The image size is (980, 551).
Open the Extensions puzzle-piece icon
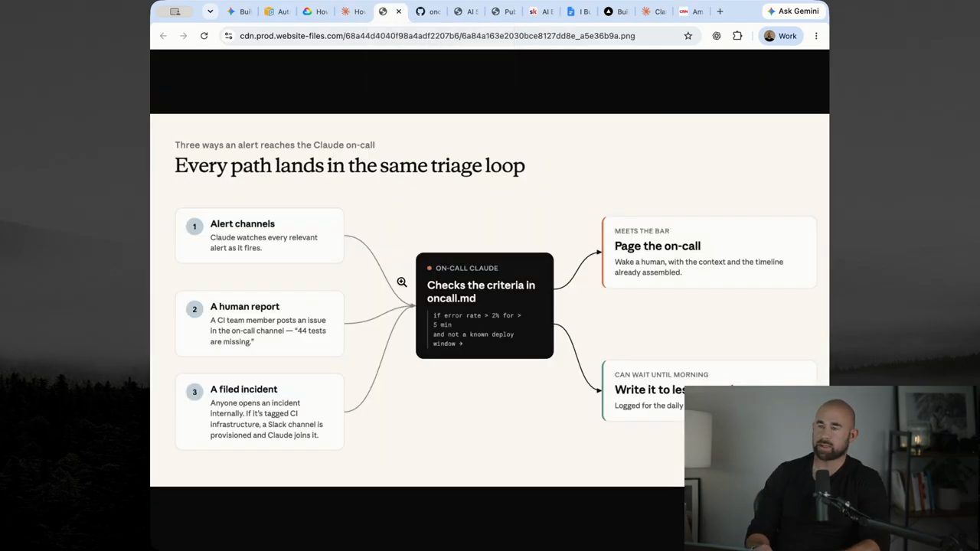[x=737, y=36]
